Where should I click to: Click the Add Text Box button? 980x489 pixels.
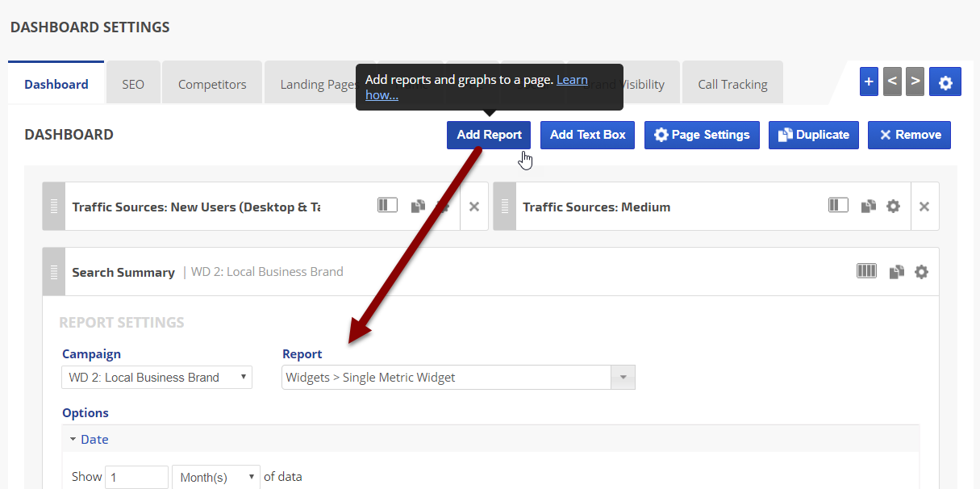point(588,135)
